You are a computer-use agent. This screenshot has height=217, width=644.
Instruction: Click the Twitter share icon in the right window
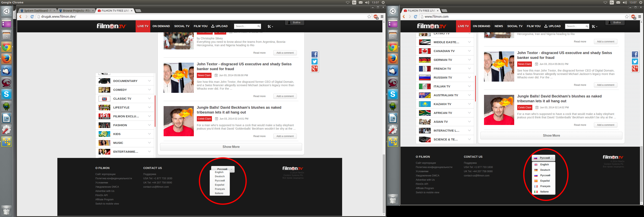pos(635,61)
